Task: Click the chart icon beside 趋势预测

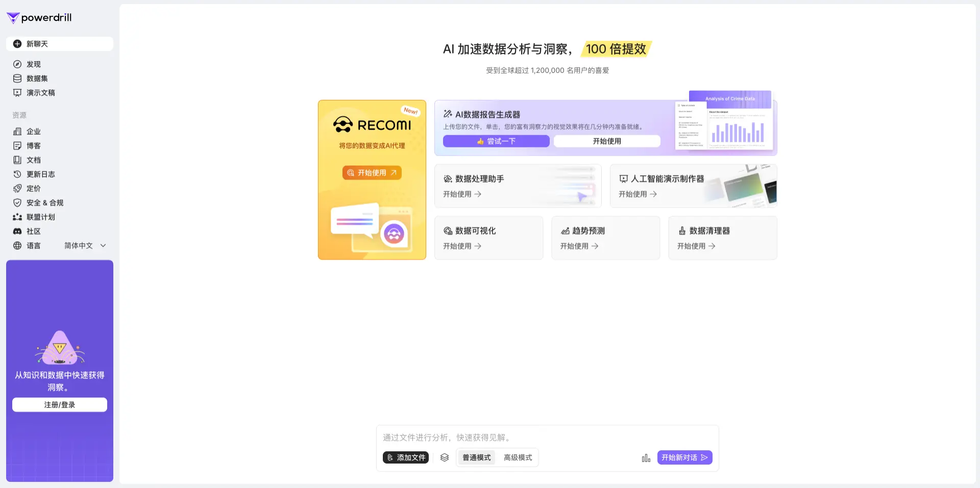Action: tap(565, 231)
